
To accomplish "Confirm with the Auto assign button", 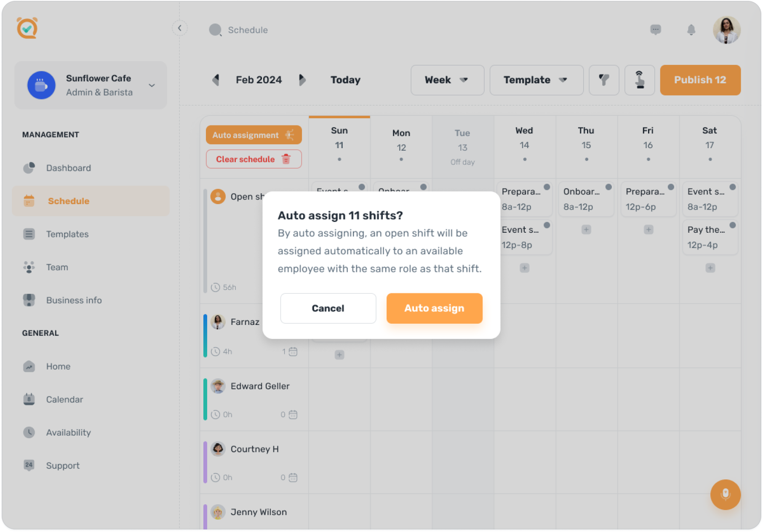I will tap(434, 308).
